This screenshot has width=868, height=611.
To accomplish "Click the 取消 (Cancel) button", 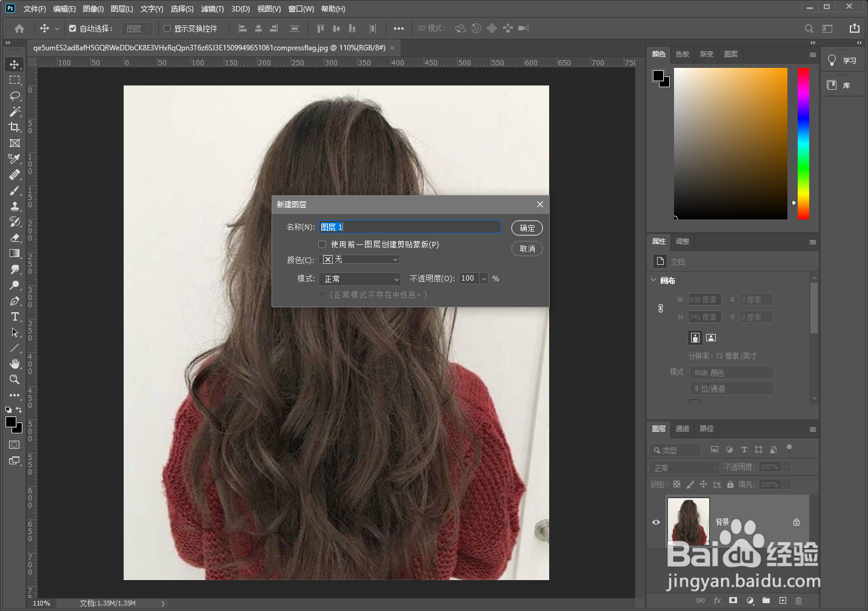I will 527,249.
